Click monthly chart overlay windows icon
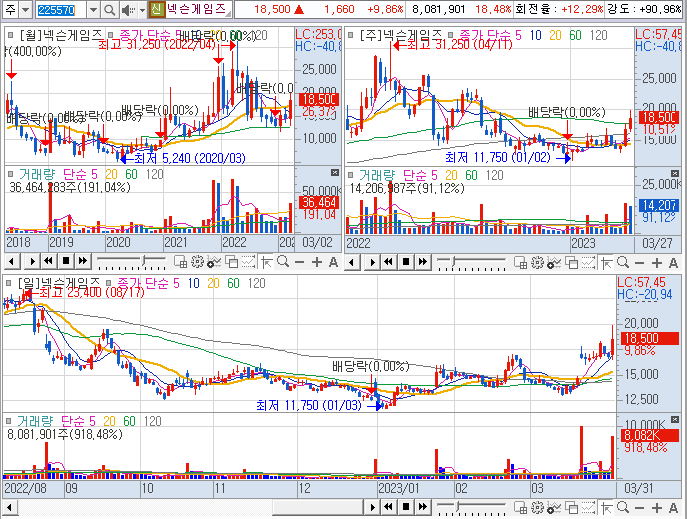This screenshot has width=687, height=519. (231, 262)
